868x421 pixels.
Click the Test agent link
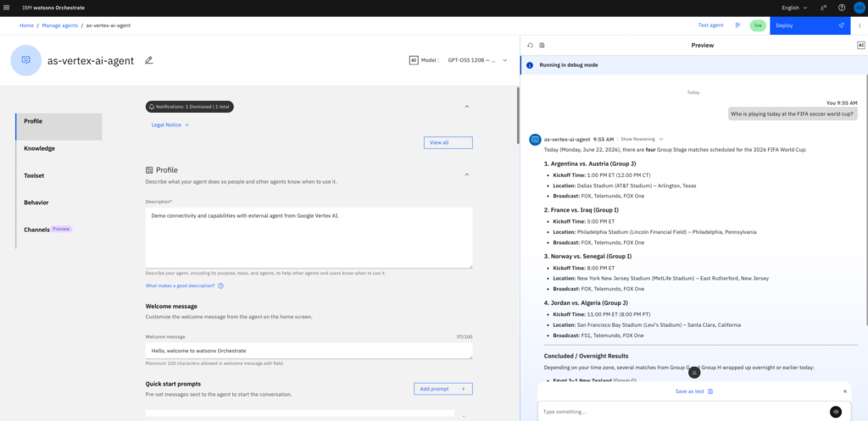pyautogui.click(x=711, y=25)
